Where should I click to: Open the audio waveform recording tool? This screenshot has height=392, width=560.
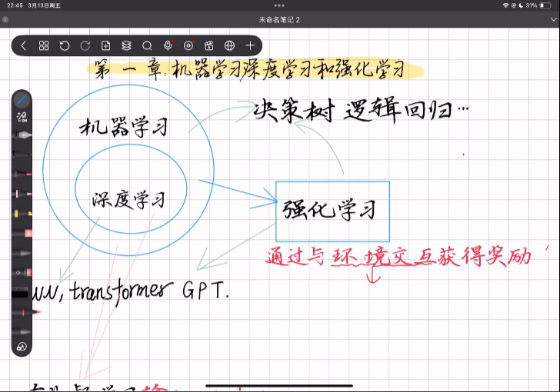[x=188, y=45]
